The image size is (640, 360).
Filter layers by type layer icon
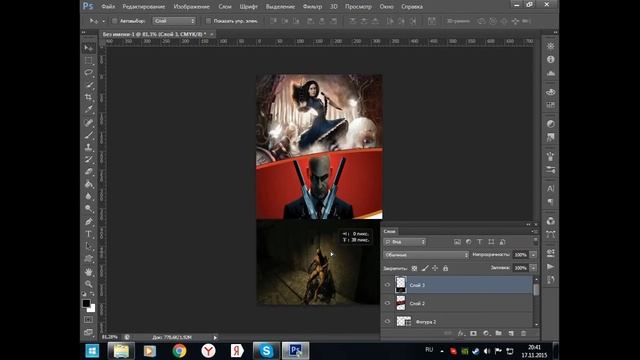(480, 242)
